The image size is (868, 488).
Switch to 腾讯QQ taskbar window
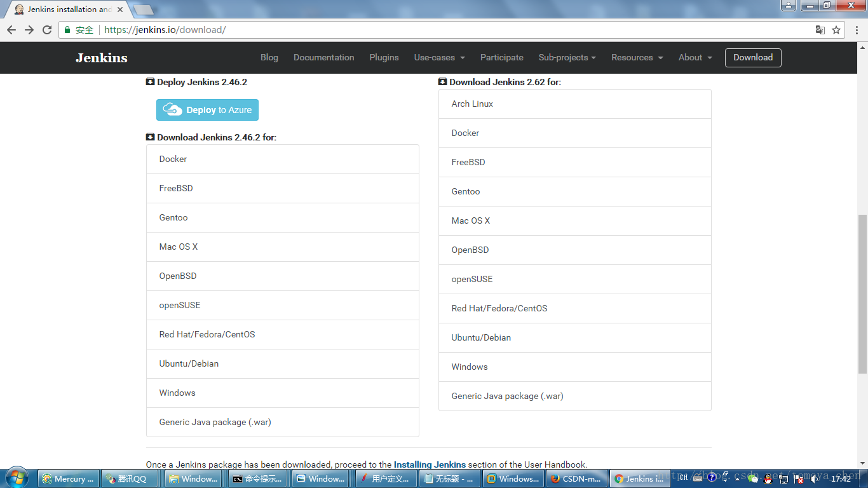pos(131,479)
